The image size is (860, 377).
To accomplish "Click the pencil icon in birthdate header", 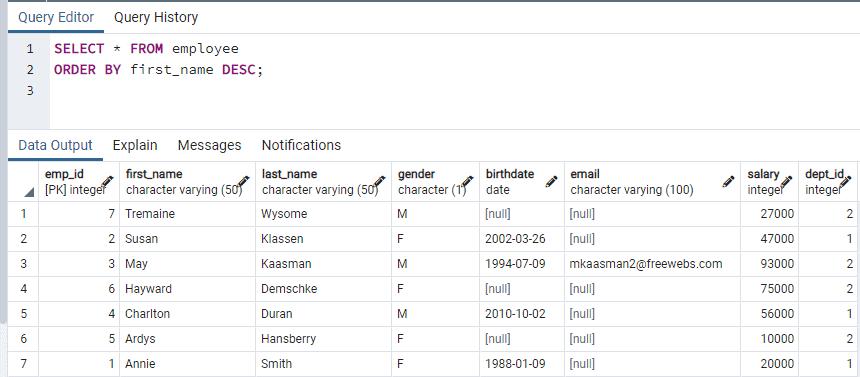I will pyautogui.click(x=552, y=182).
